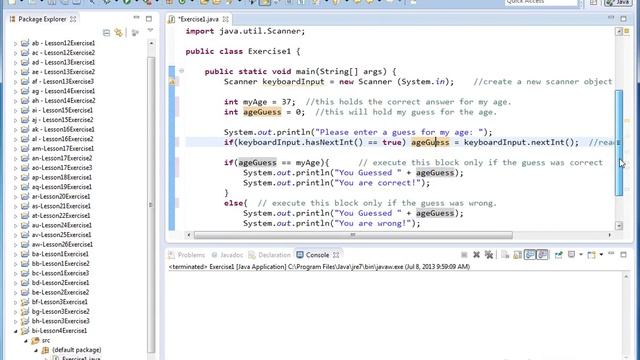Toggle code folding for main method
The width and height of the screenshot is (640, 360).
[x=182, y=71]
